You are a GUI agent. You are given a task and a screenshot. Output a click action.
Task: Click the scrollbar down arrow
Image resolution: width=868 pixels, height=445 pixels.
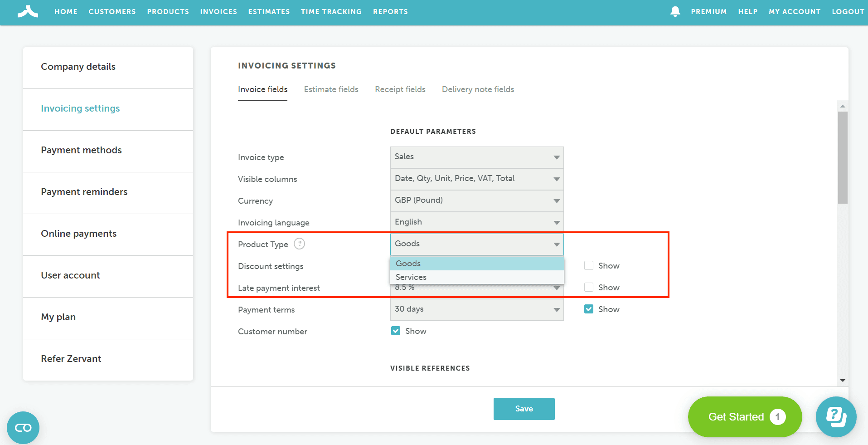(843, 381)
